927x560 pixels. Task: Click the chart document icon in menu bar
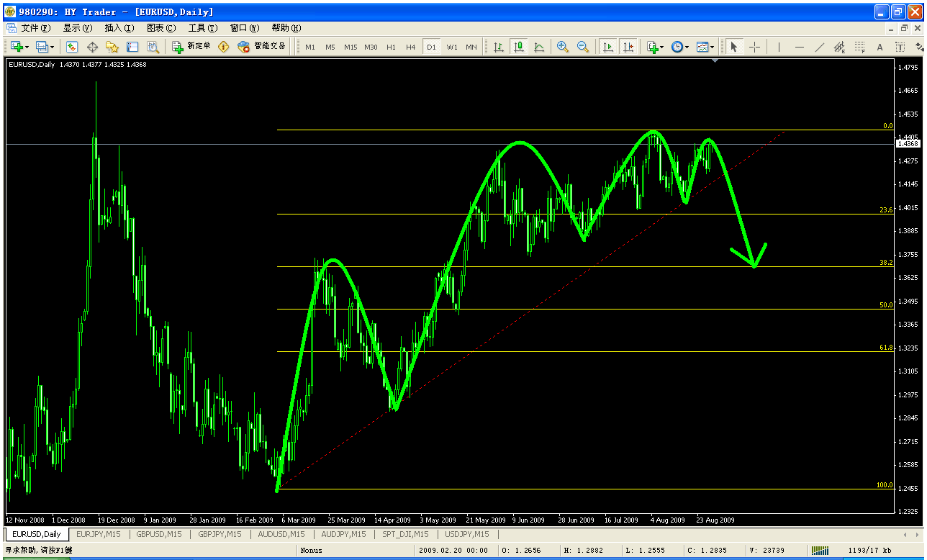coord(12,28)
